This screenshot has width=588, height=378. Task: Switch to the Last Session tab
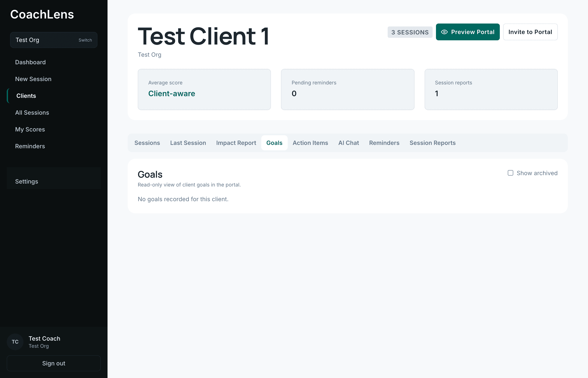(x=188, y=143)
